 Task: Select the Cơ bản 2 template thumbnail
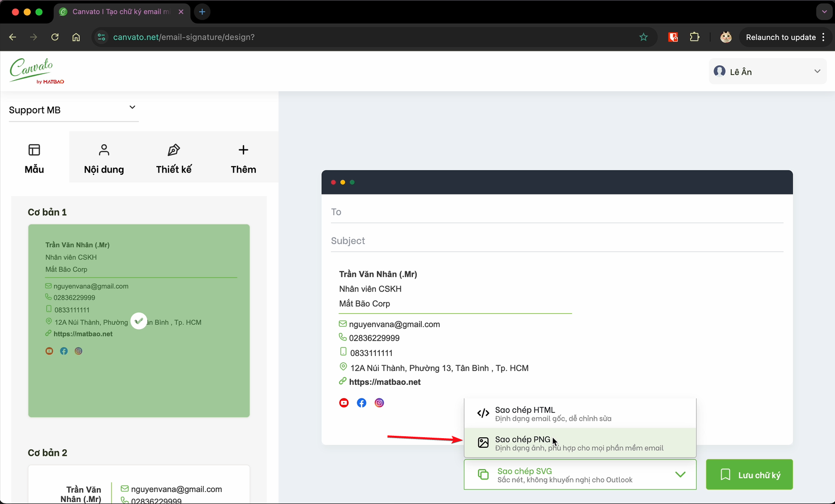tap(139, 485)
